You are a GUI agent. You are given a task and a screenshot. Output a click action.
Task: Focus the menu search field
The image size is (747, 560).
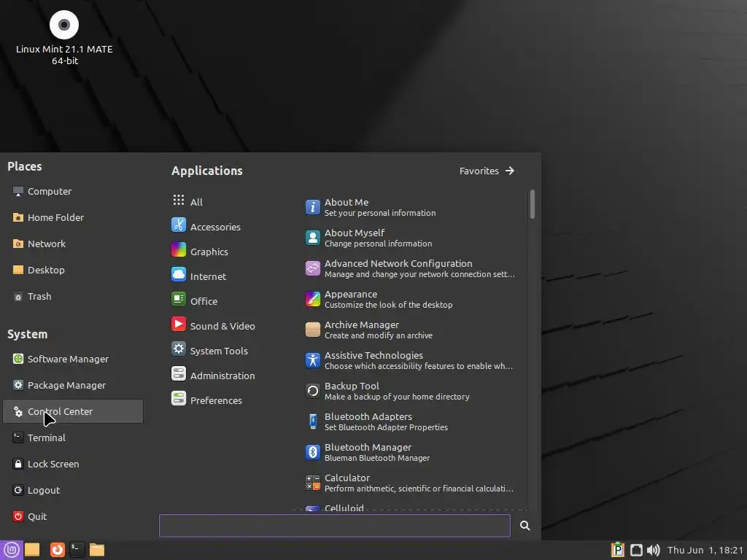point(334,525)
